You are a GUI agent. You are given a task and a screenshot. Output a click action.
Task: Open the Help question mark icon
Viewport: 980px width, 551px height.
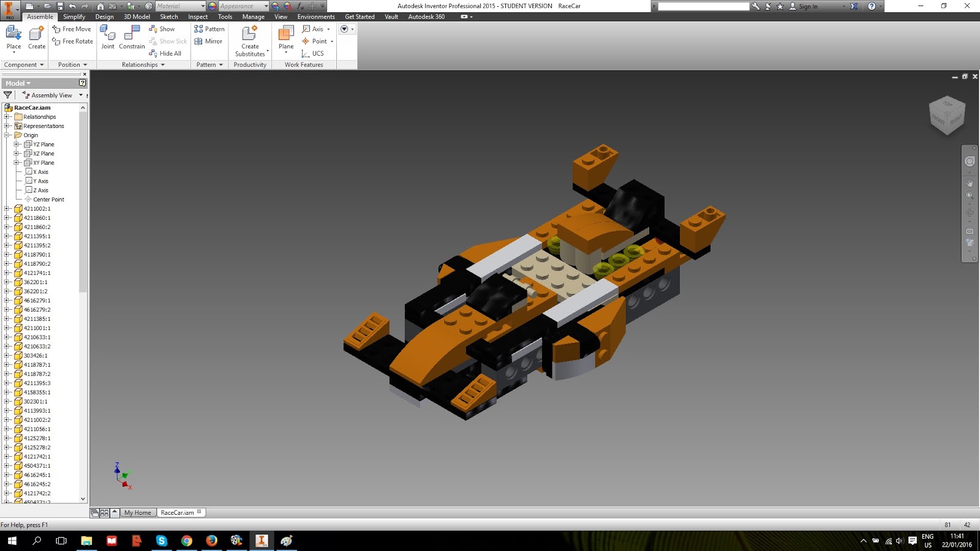point(872,6)
